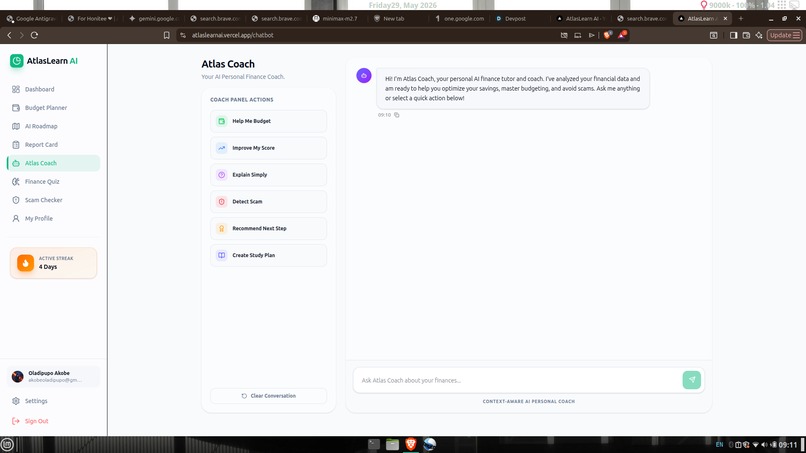Click the EN keyboard layout indicator
Screen dimensions: 806x453
click(719, 445)
